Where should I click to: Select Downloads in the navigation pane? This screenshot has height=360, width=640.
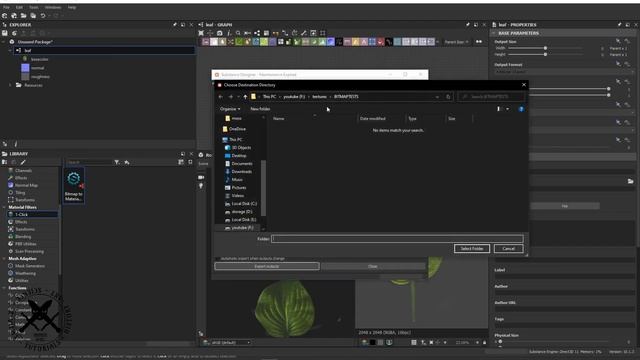[x=242, y=171]
